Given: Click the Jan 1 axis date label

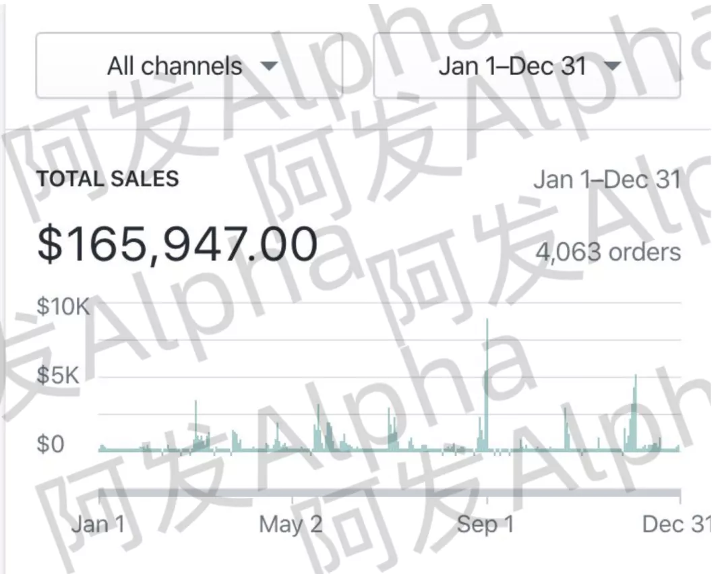Looking at the screenshot, I should point(98,525).
